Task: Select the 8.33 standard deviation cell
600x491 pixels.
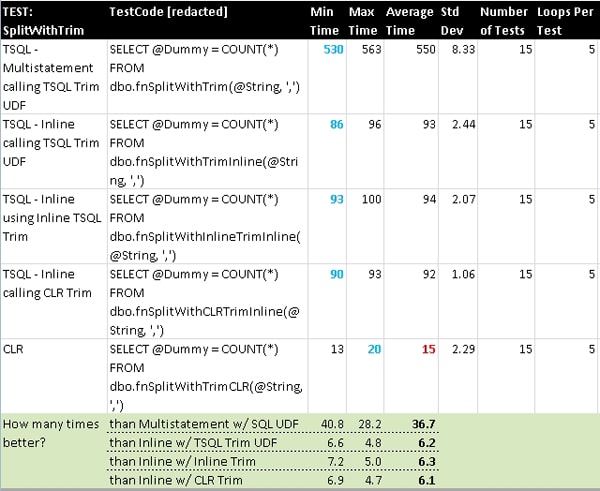Action: point(461,50)
